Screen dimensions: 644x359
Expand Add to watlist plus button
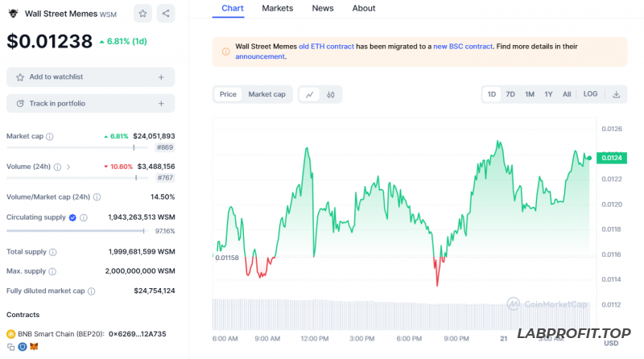161,77
